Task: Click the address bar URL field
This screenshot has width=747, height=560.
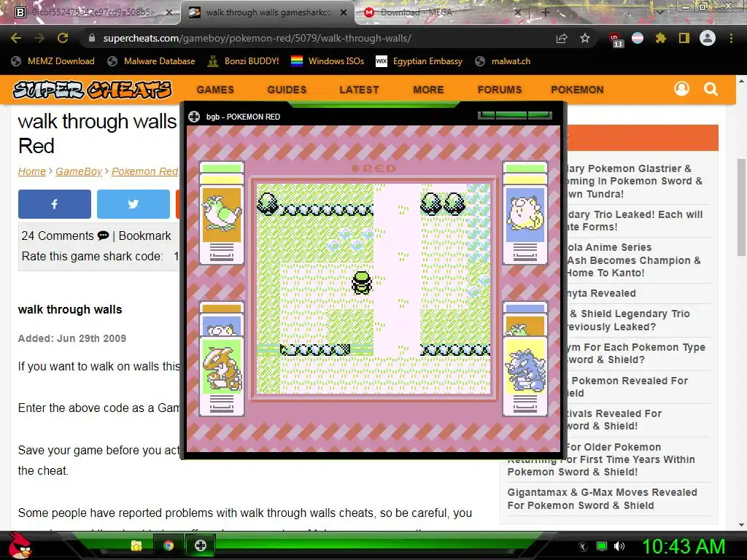Action: (x=314, y=38)
